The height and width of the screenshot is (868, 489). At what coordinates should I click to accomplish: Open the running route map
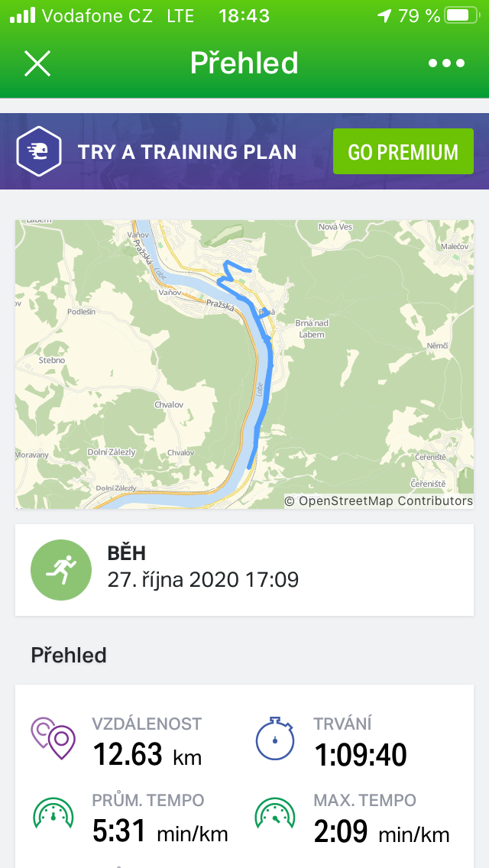[244, 364]
